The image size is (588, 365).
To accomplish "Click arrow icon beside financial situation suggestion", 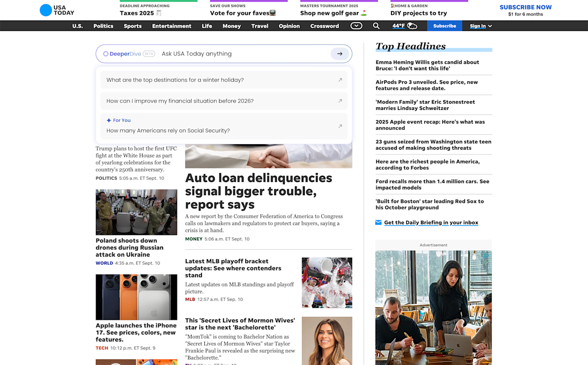I will coord(340,101).
